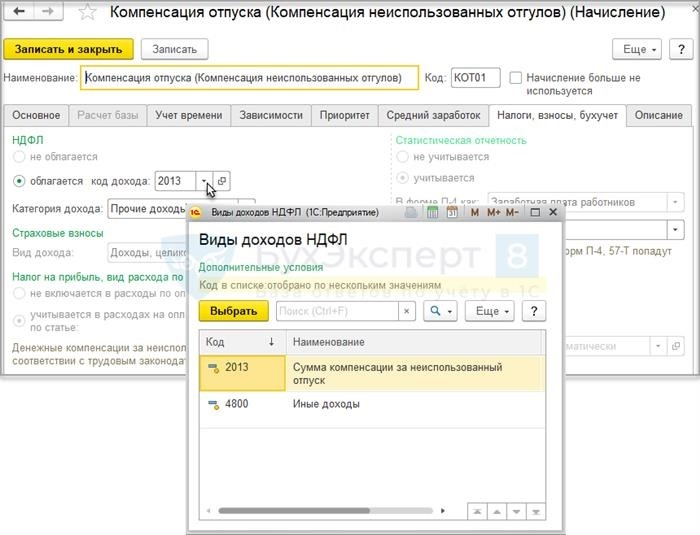Click the Записать button
Screen dimensions: 700x535
pyautogui.click(x=175, y=49)
